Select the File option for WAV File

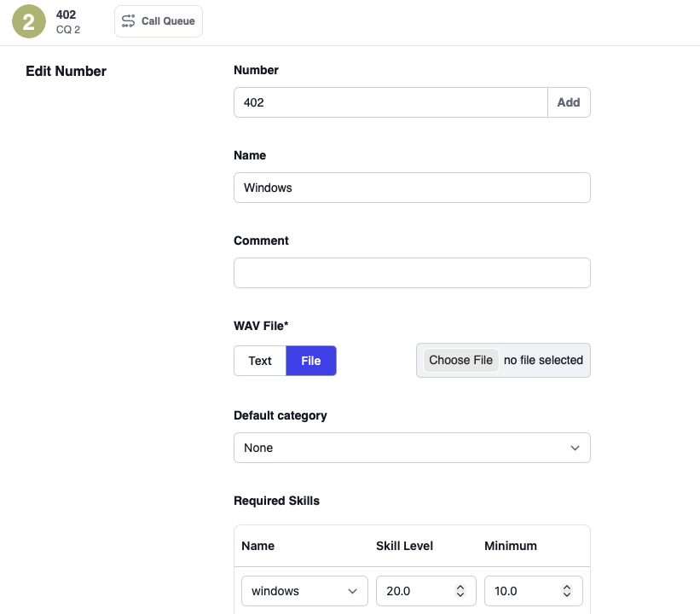coord(311,361)
